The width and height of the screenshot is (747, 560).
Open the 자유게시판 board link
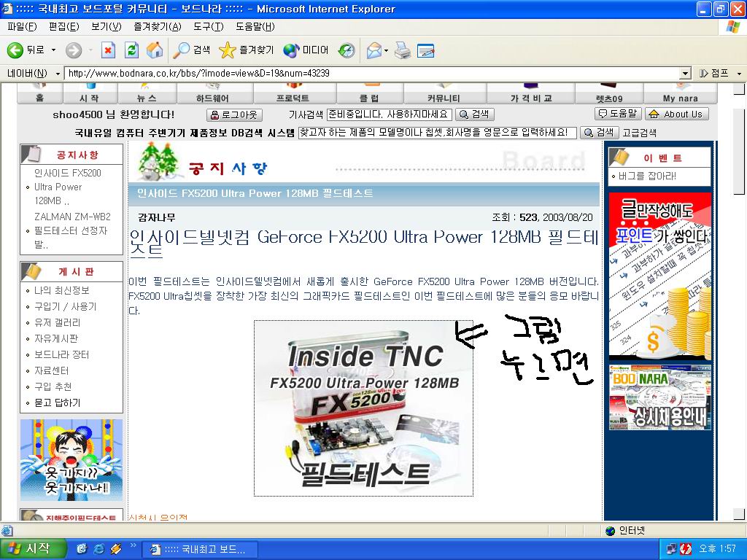point(56,338)
